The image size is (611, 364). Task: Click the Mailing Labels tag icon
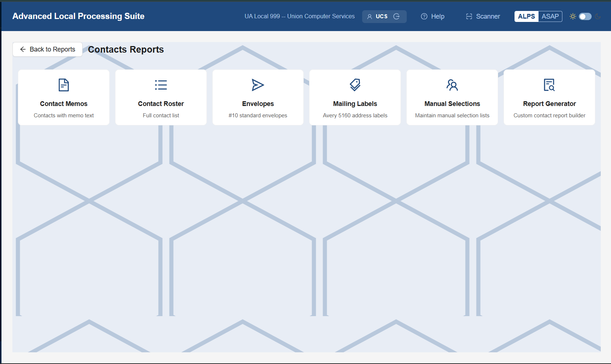click(x=355, y=85)
